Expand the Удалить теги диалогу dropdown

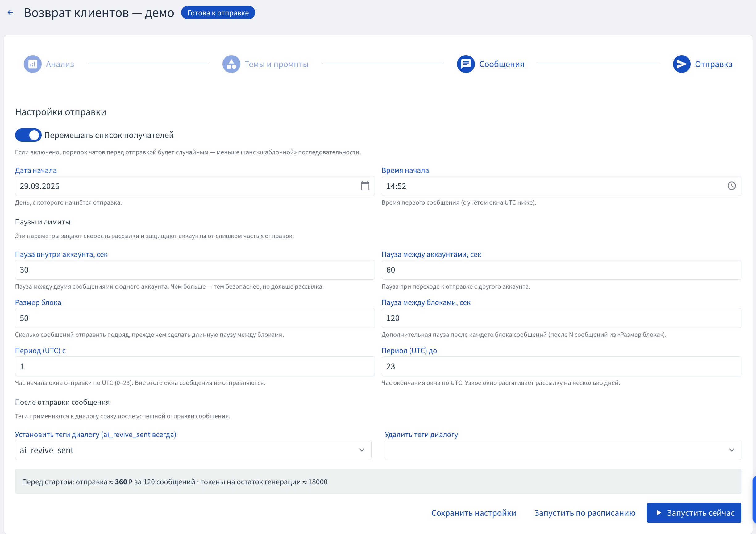pos(731,450)
